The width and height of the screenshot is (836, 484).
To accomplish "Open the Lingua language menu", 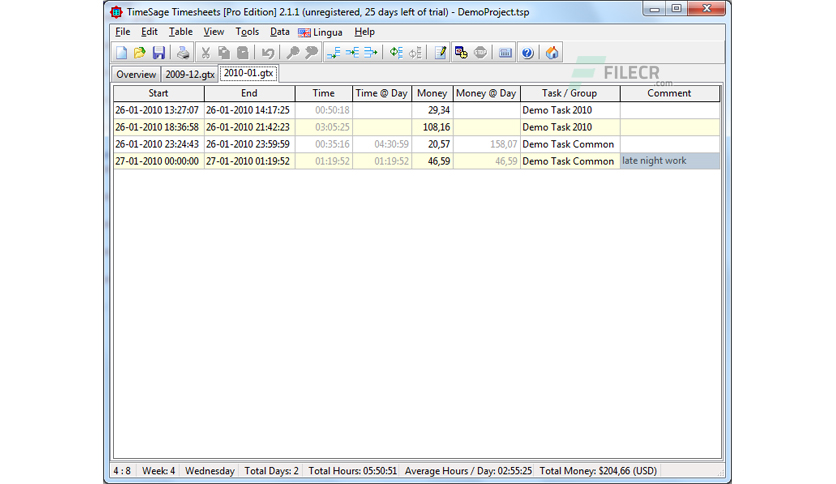I will (320, 33).
